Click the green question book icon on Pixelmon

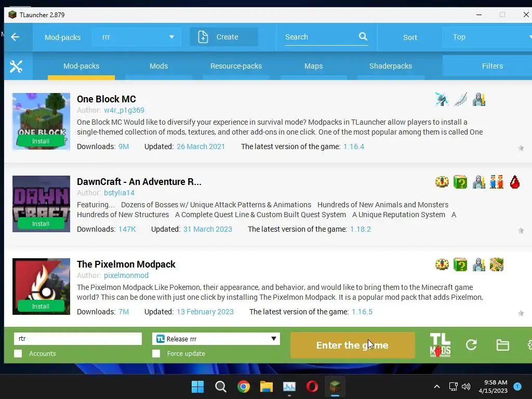[x=460, y=264]
